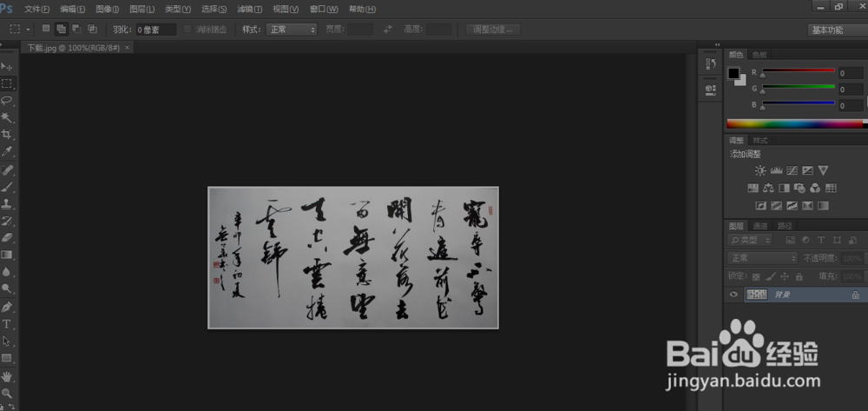This screenshot has height=411, width=868.
Task: Open the collapsed History panel icon
Action: [711, 64]
